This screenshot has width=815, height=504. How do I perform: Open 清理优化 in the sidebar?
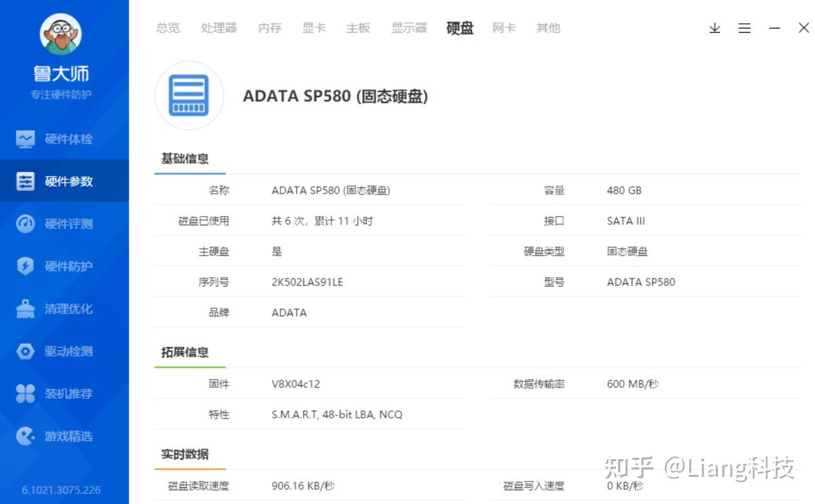pyautogui.click(x=64, y=308)
